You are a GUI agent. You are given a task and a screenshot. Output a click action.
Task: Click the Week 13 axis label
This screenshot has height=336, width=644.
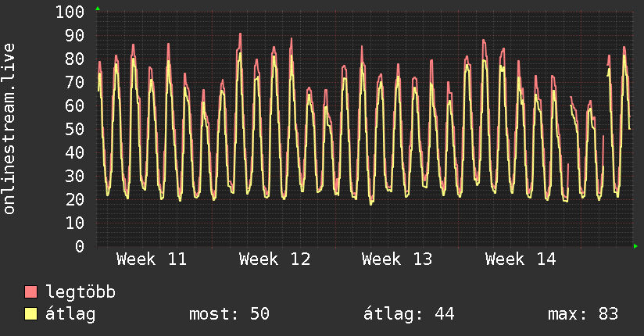[x=397, y=259]
